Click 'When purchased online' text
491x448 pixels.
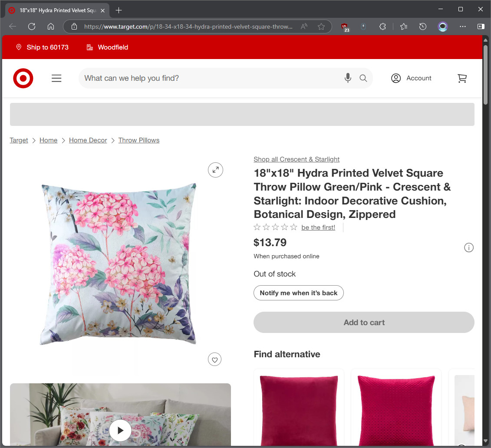click(287, 257)
